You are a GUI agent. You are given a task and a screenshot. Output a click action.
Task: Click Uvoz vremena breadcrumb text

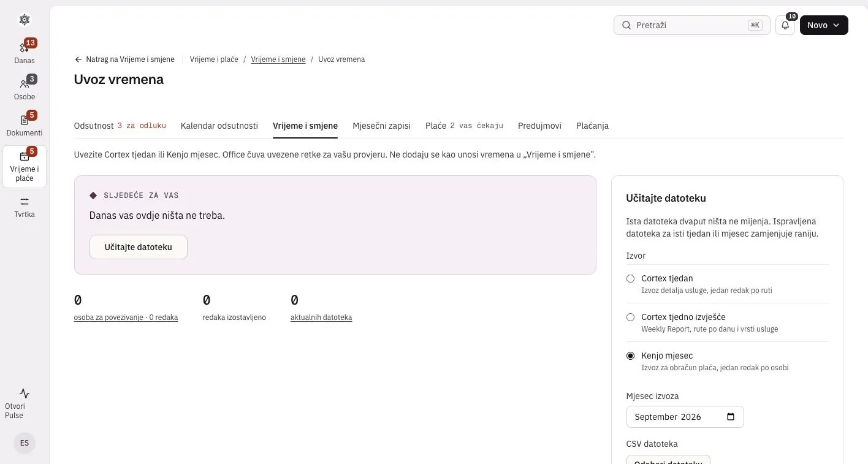click(341, 59)
